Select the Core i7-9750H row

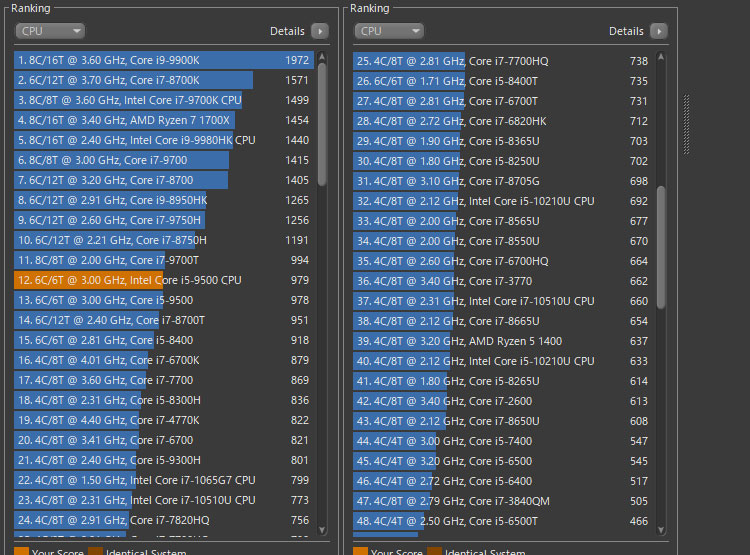pyautogui.click(x=164, y=221)
